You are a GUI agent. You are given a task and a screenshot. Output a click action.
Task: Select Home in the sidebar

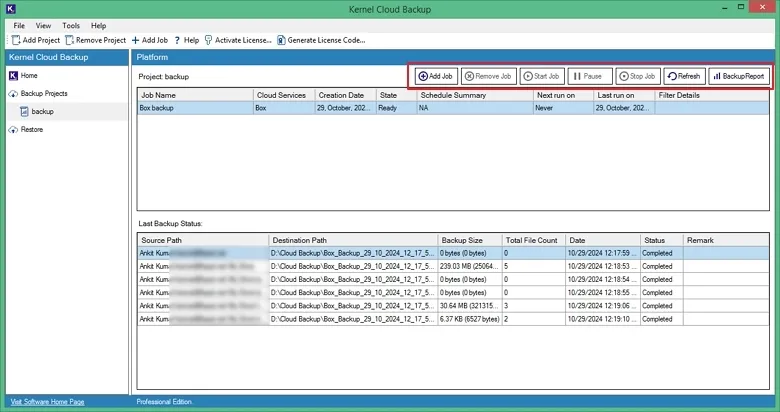coord(23,76)
